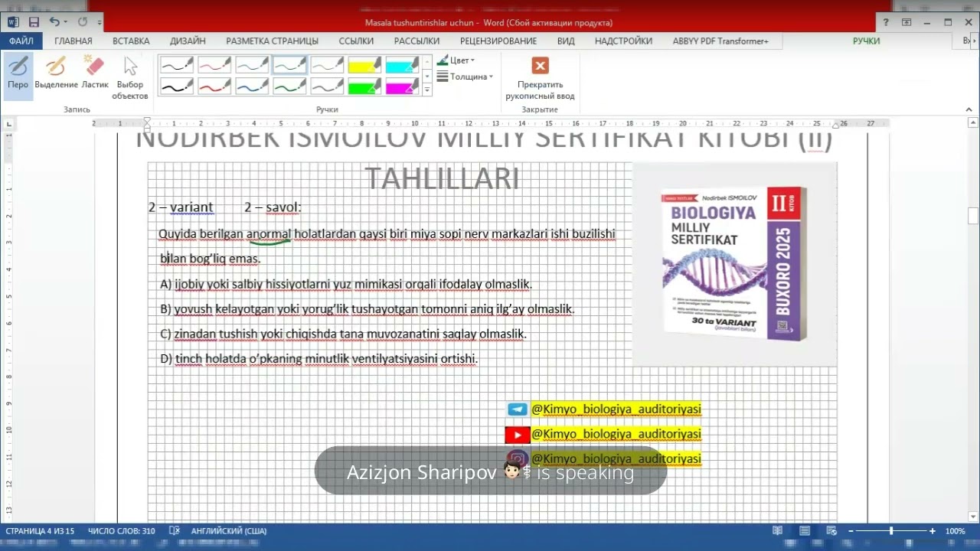Select the РУЧКИ ink tools tab
Image resolution: width=980 pixels, height=551 pixels.
tap(866, 41)
